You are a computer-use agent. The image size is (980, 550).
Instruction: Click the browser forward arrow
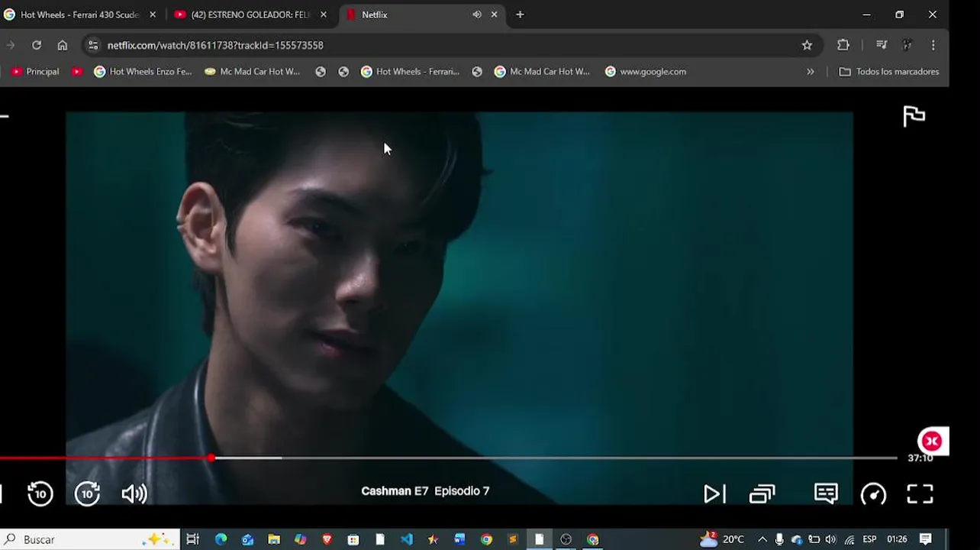tap(11, 45)
